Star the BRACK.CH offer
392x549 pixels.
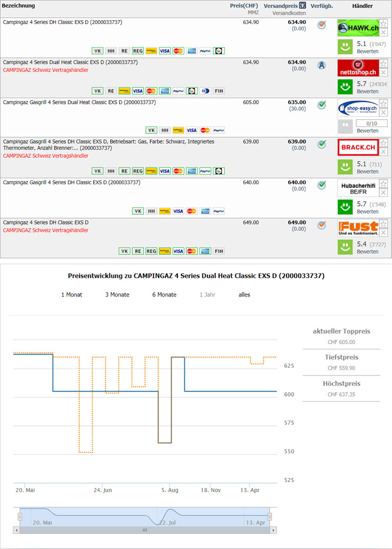pos(384,143)
